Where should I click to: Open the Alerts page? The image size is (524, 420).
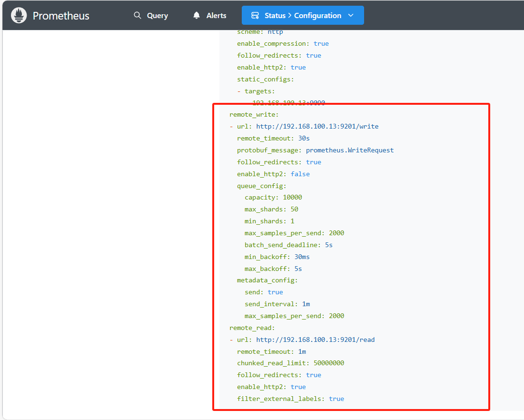pyautogui.click(x=209, y=15)
